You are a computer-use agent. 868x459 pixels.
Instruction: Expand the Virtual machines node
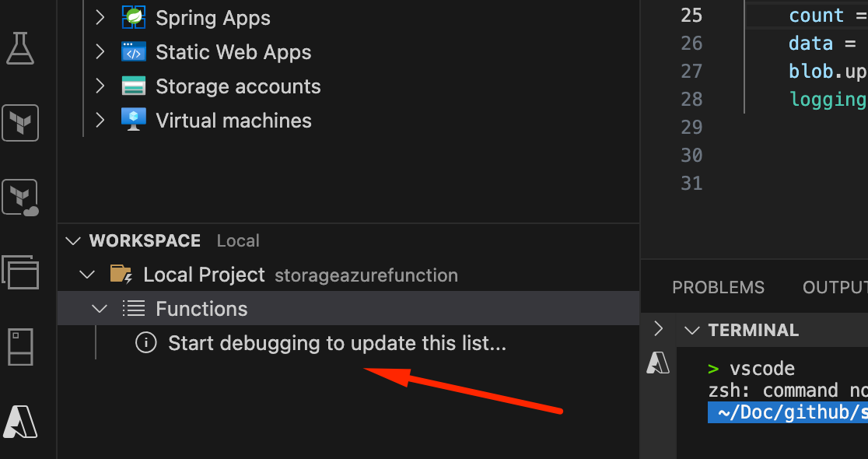click(x=100, y=120)
